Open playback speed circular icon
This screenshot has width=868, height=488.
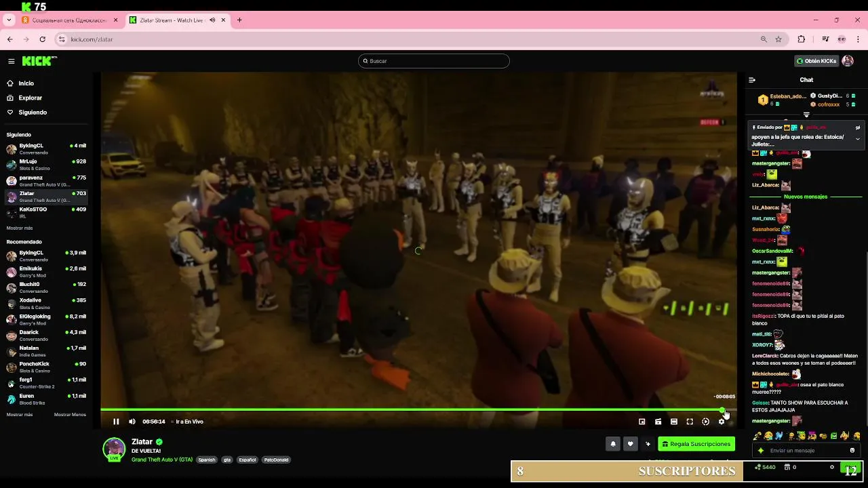click(x=706, y=422)
